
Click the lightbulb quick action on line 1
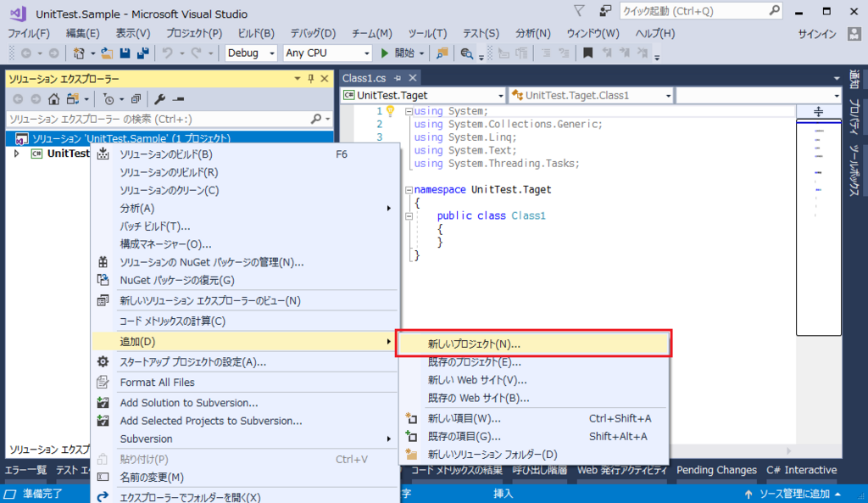(x=390, y=111)
